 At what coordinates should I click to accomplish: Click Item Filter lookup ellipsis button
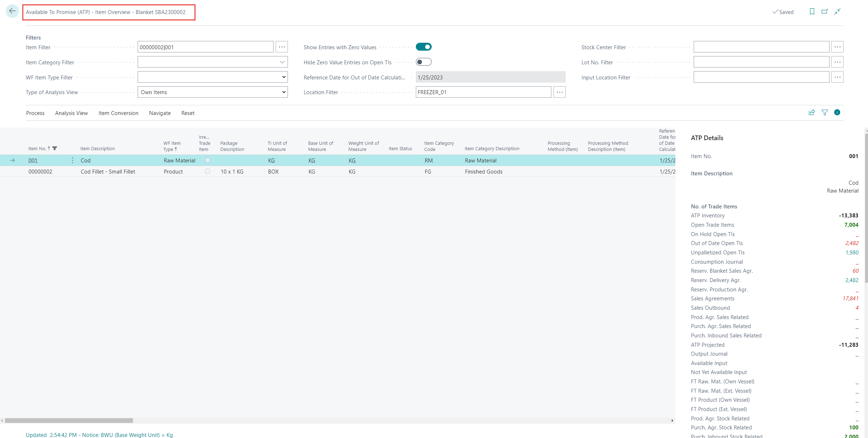coord(282,47)
